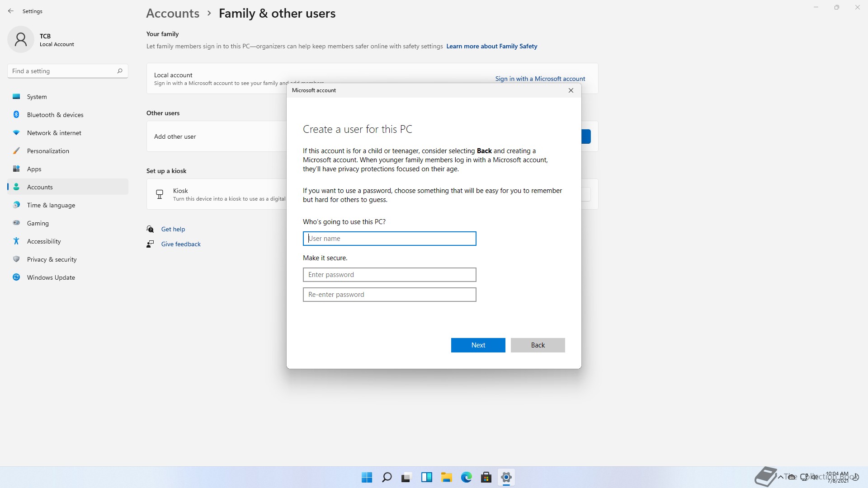The width and height of the screenshot is (868, 488).
Task: Open Learn more about Family Safety link
Action: (x=491, y=46)
